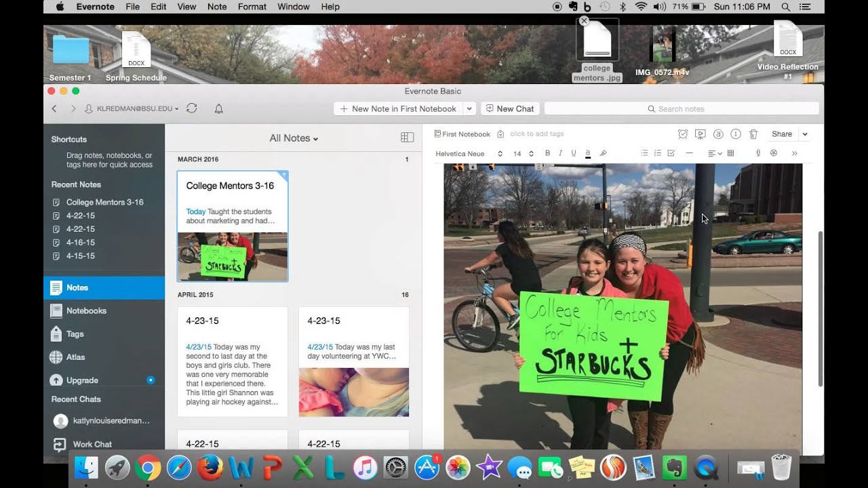The width and height of the screenshot is (868, 488).
Task: Start presentation mode for this note
Action: (701, 134)
